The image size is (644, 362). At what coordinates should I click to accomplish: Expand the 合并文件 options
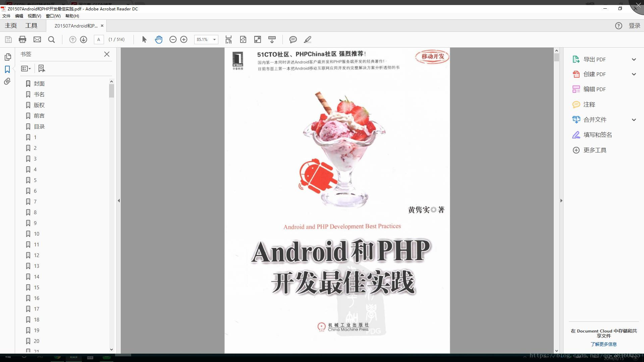click(x=634, y=120)
